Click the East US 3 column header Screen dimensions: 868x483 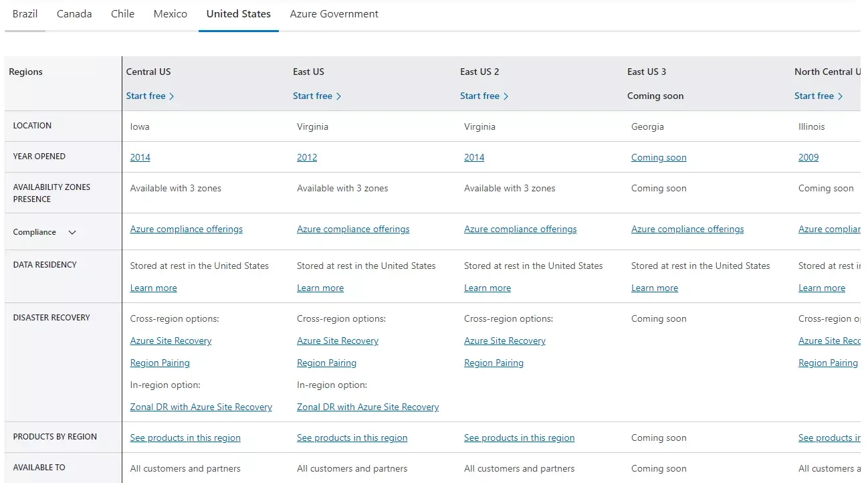tap(647, 72)
